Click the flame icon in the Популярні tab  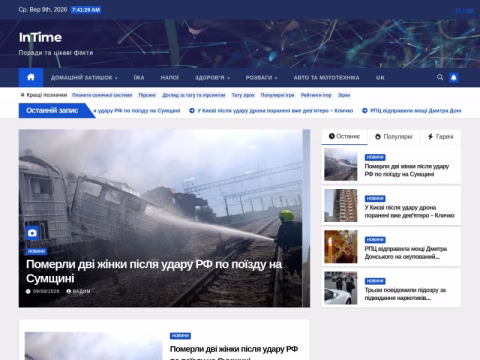click(x=378, y=137)
